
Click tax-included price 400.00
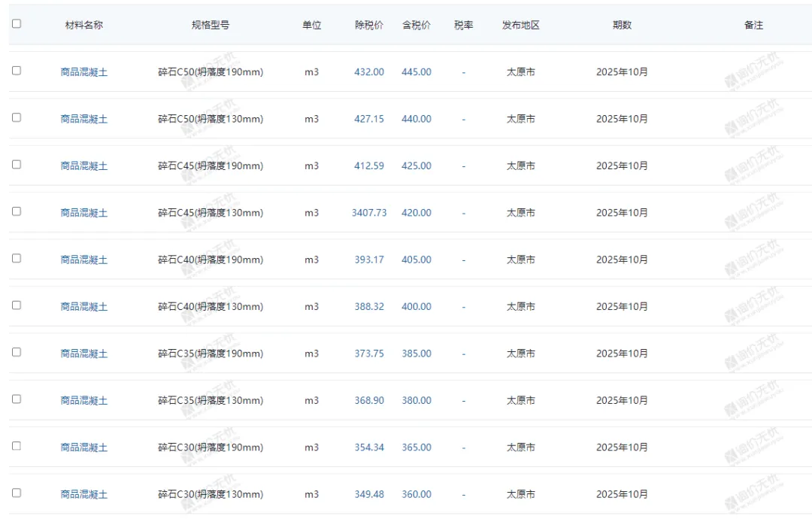coord(417,307)
